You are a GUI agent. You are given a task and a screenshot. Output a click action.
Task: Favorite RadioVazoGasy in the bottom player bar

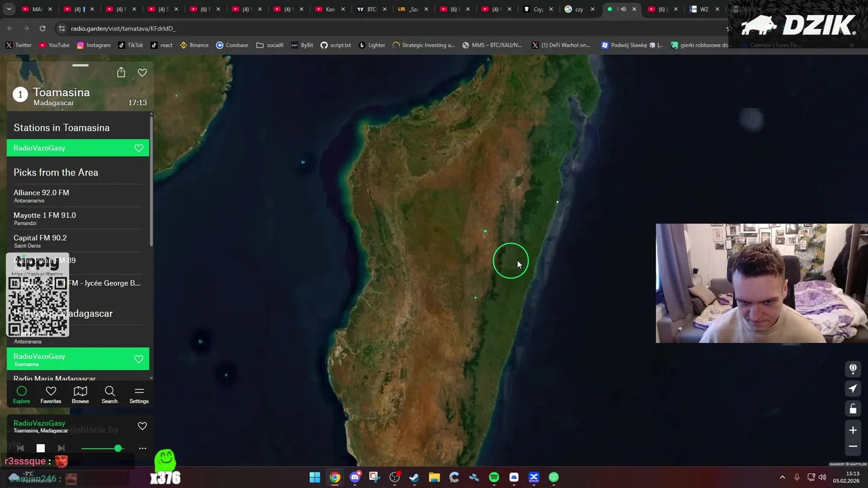click(x=142, y=426)
